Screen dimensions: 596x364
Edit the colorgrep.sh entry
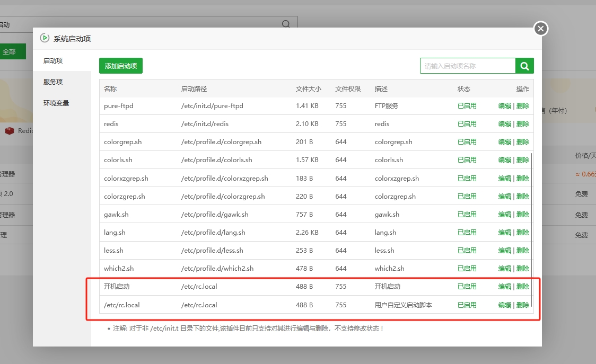(504, 142)
